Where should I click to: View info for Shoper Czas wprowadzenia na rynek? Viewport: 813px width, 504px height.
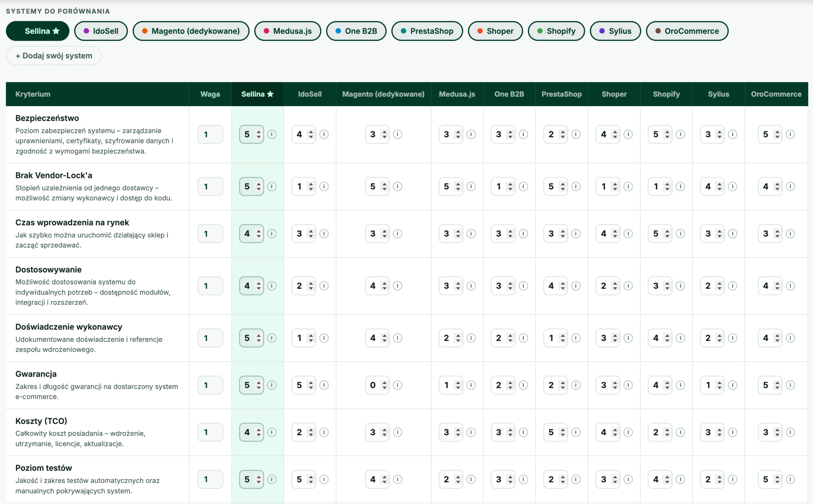(x=628, y=234)
